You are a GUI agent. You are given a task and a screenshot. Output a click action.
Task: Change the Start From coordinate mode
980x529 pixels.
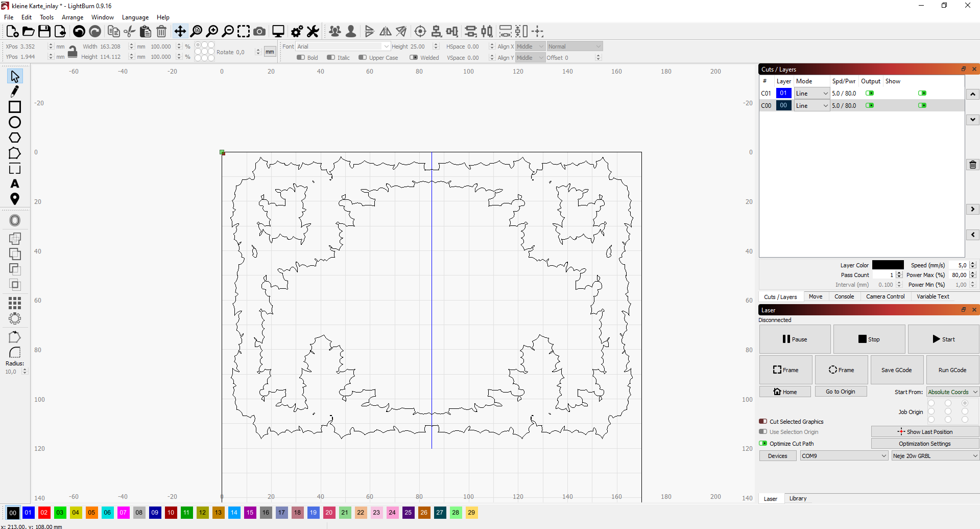952,392
